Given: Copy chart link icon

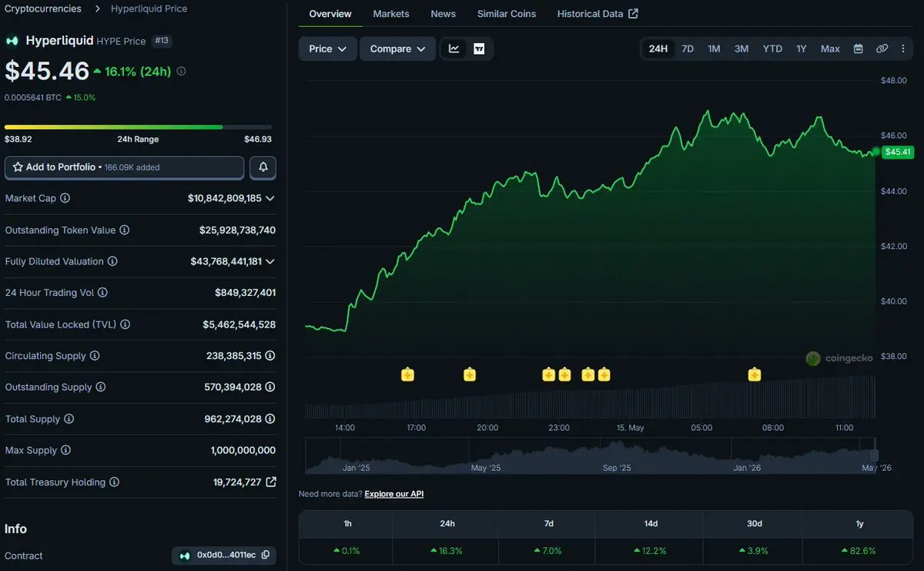Looking at the screenshot, I should pos(882,49).
